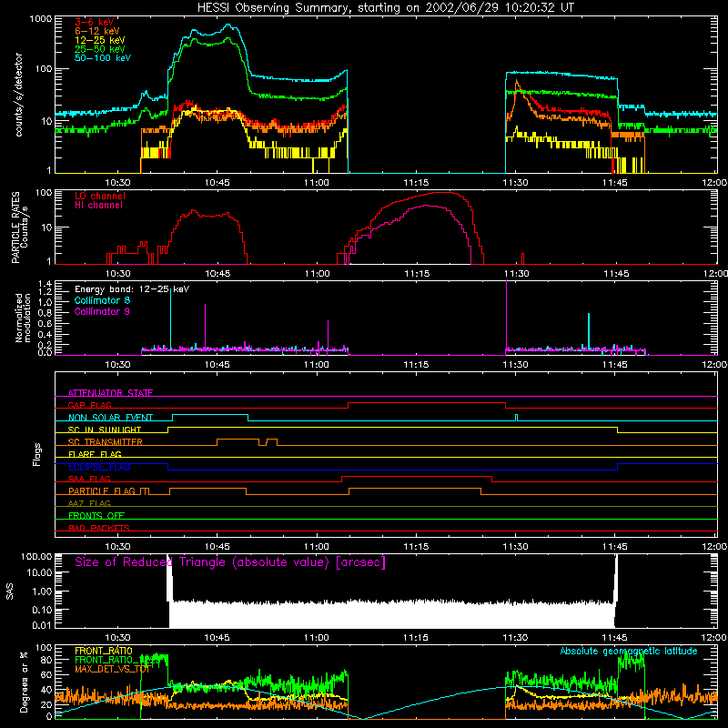The width and height of the screenshot is (728, 728).
Task: Click 11:30 time tick under Flags panel
Action: (x=515, y=547)
